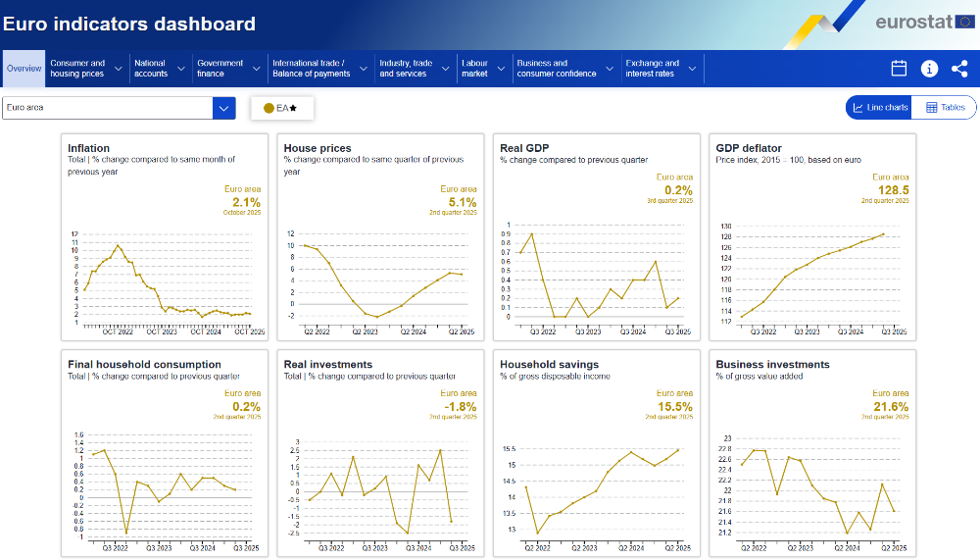Open the calendar icon in header
Screen dimensions: 980x560
point(899,69)
